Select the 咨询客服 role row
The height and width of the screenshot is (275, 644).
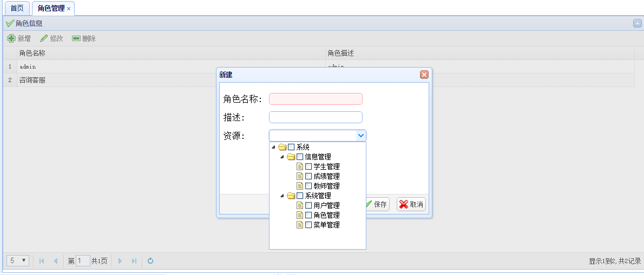tap(319, 80)
